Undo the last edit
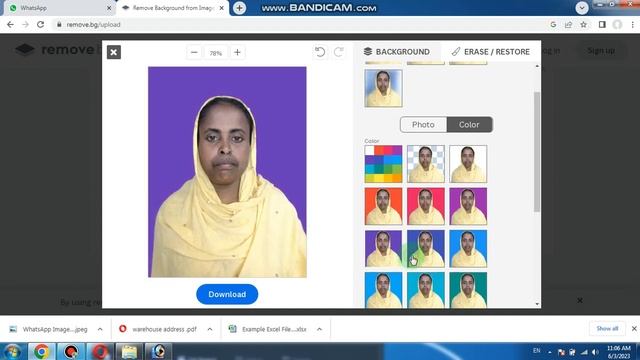Screen dimensions: 640x360 pos(320,52)
